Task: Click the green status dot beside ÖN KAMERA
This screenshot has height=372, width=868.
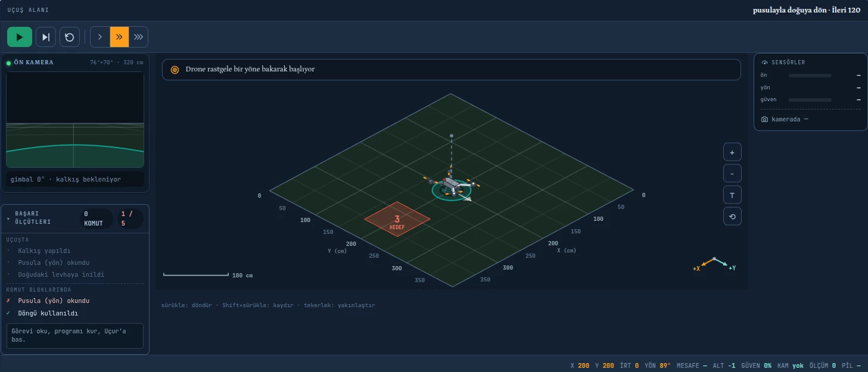Action: click(x=9, y=62)
